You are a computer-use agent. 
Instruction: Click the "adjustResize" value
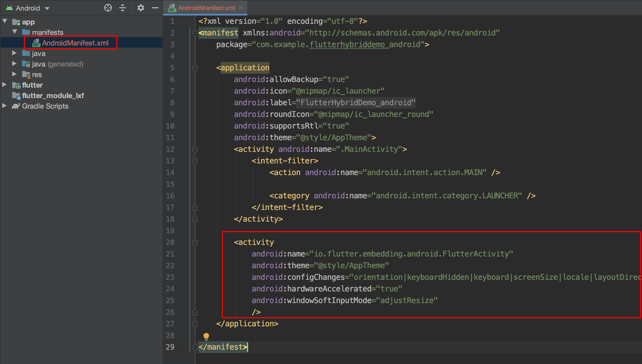coord(407,300)
